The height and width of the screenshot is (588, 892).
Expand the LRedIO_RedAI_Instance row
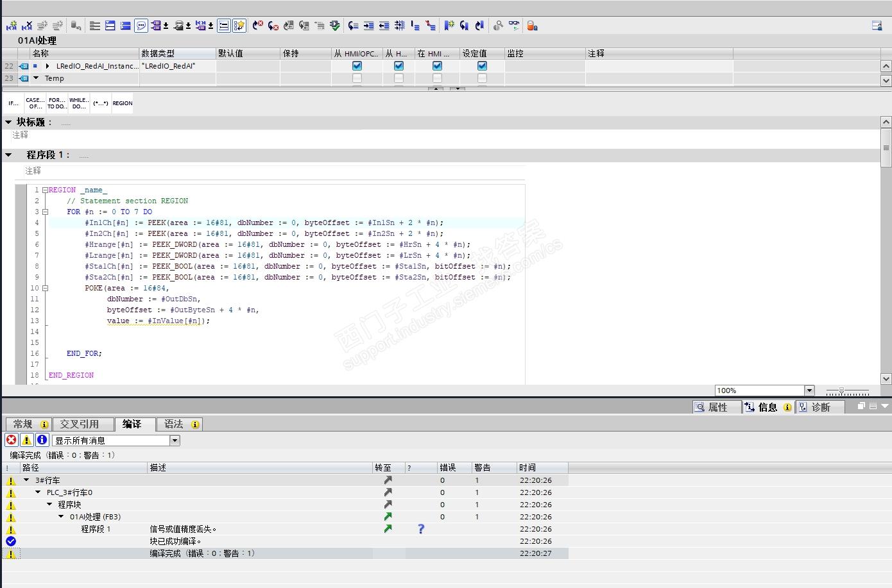(47, 66)
